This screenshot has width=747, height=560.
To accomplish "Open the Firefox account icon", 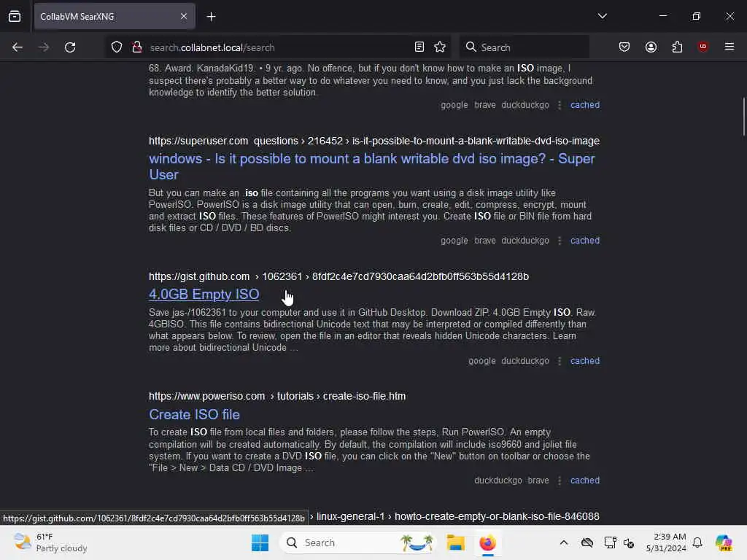I will tap(651, 47).
